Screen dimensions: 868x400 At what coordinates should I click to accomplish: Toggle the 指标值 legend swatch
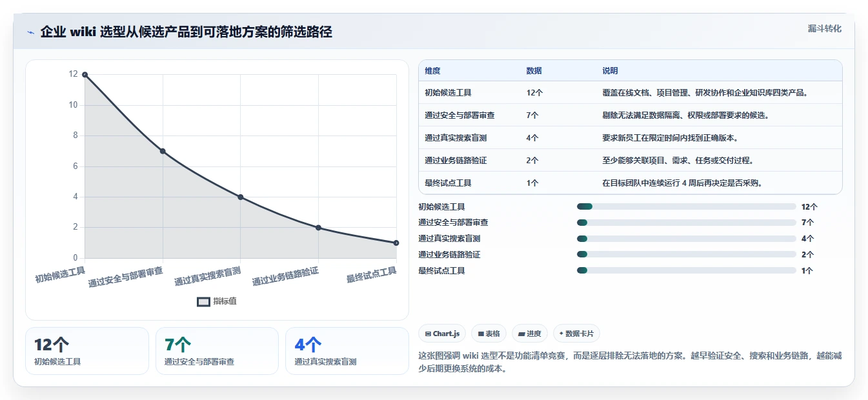[x=203, y=301]
